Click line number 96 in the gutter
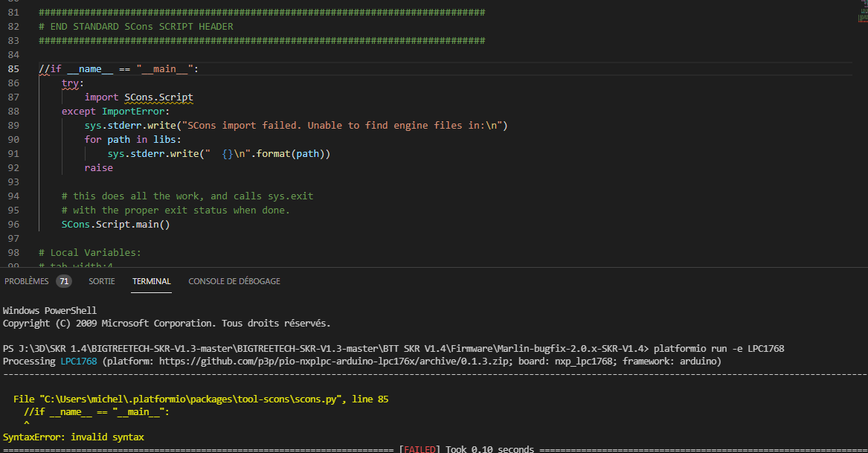 coord(13,225)
